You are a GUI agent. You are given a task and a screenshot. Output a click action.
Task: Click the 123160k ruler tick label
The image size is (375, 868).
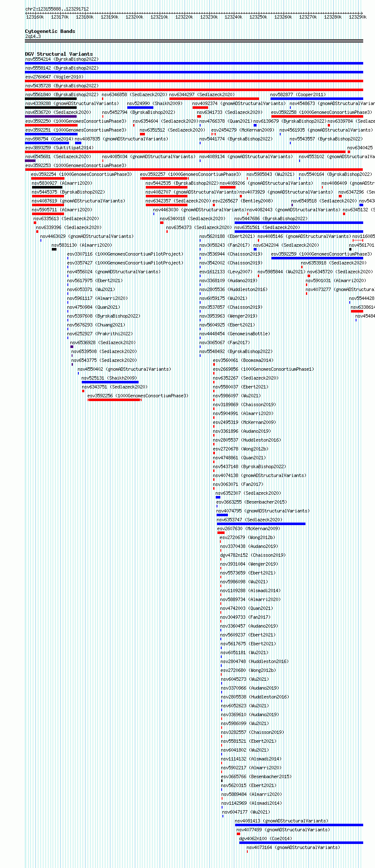[35, 17]
